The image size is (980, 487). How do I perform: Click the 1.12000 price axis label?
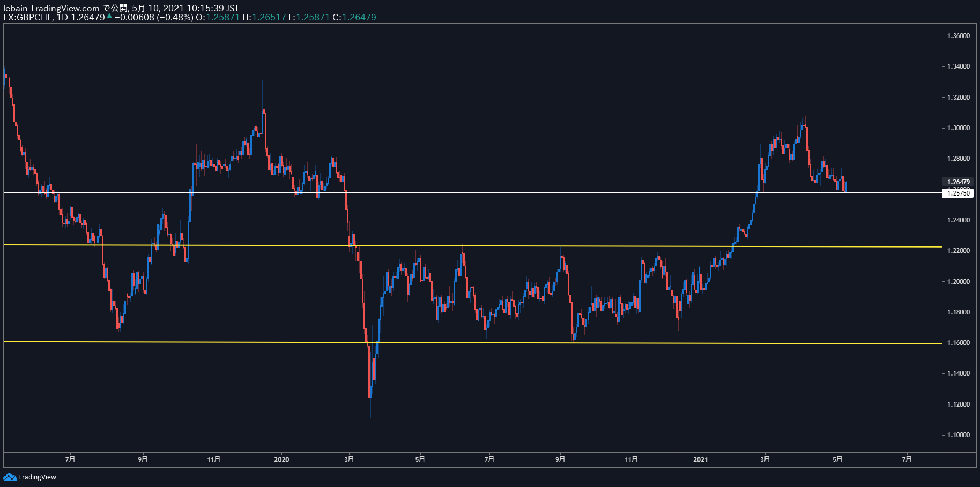point(958,404)
